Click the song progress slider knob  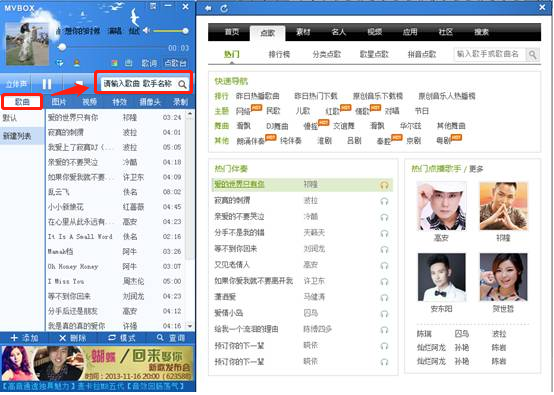click(x=62, y=47)
